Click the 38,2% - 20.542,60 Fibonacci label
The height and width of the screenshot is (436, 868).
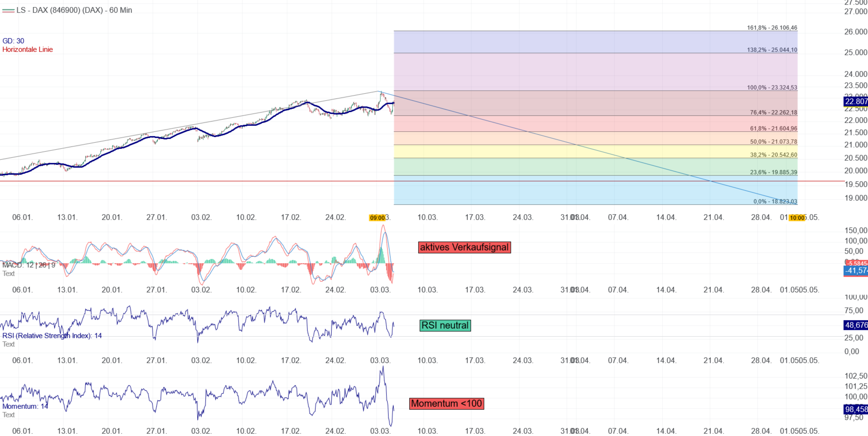click(773, 155)
